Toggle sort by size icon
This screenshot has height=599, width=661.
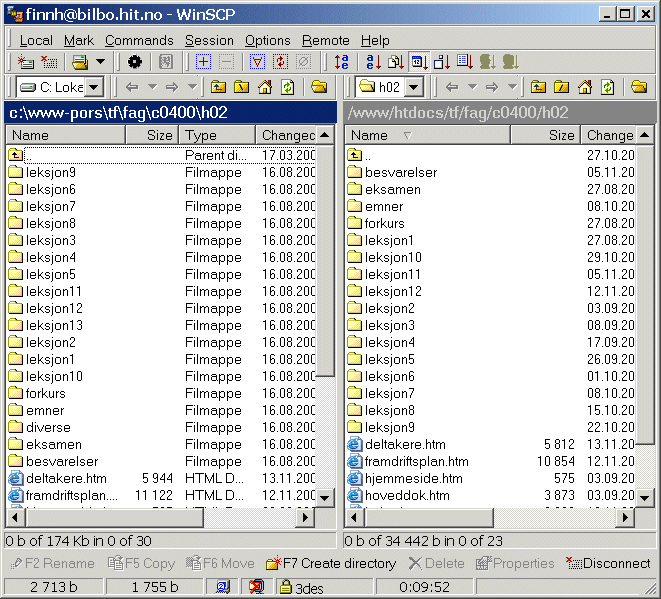pos(442,62)
